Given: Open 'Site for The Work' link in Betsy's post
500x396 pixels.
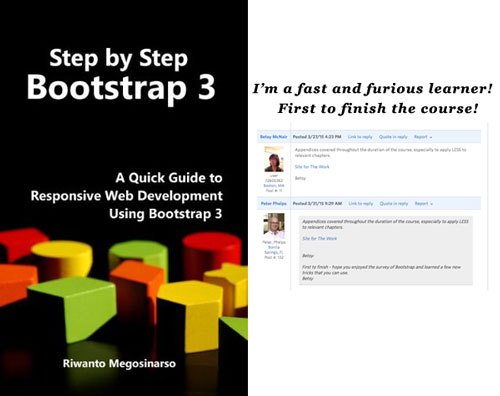Looking at the screenshot, I should (x=312, y=167).
